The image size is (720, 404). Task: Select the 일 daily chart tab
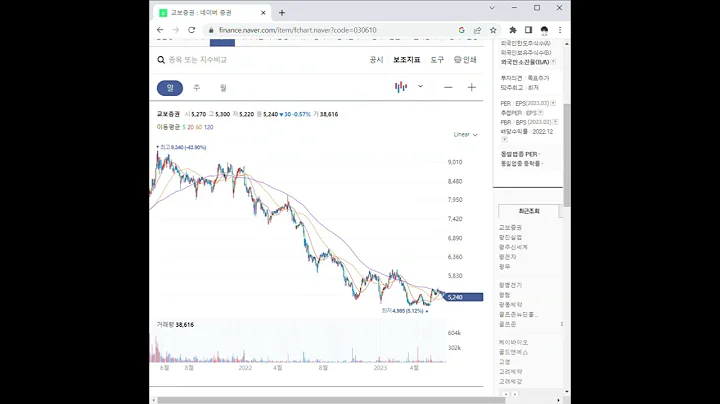(x=170, y=88)
